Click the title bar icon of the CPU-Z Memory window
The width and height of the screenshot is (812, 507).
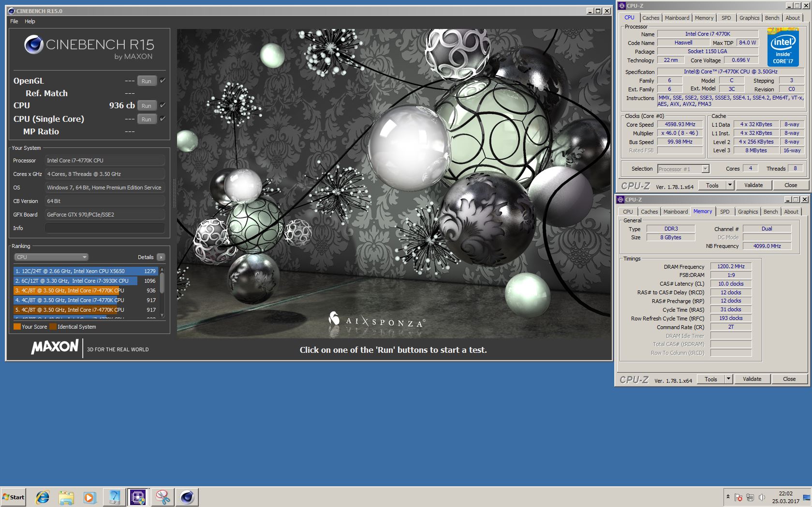[620, 199]
